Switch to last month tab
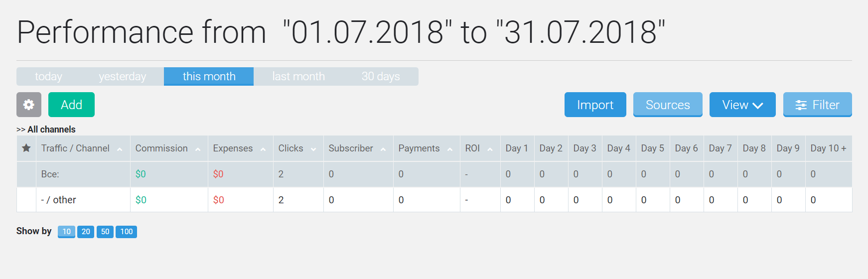This screenshot has height=279, width=868. [x=298, y=76]
